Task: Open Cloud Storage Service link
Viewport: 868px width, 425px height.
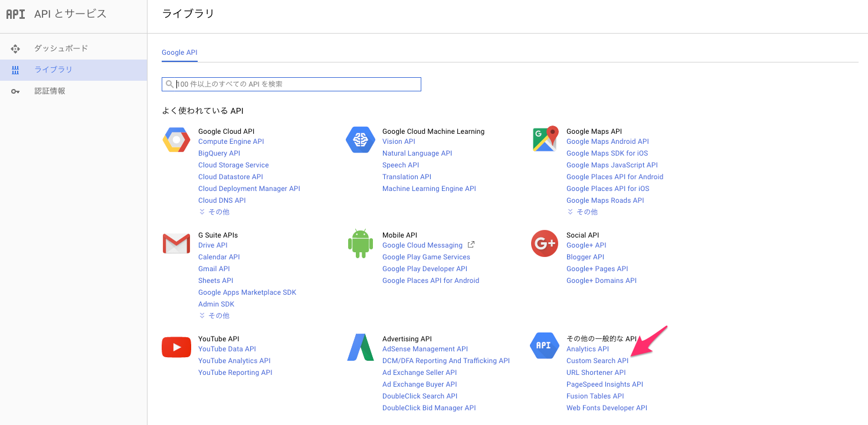Action: [x=234, y=165]
